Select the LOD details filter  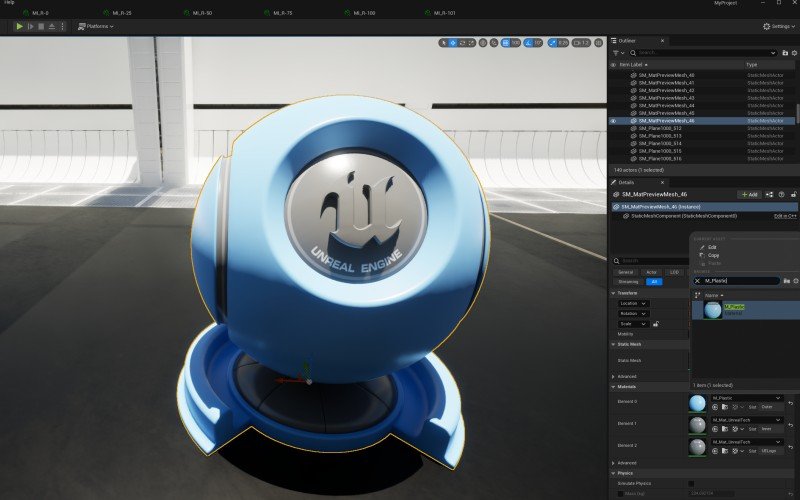(x=674, y=272)
